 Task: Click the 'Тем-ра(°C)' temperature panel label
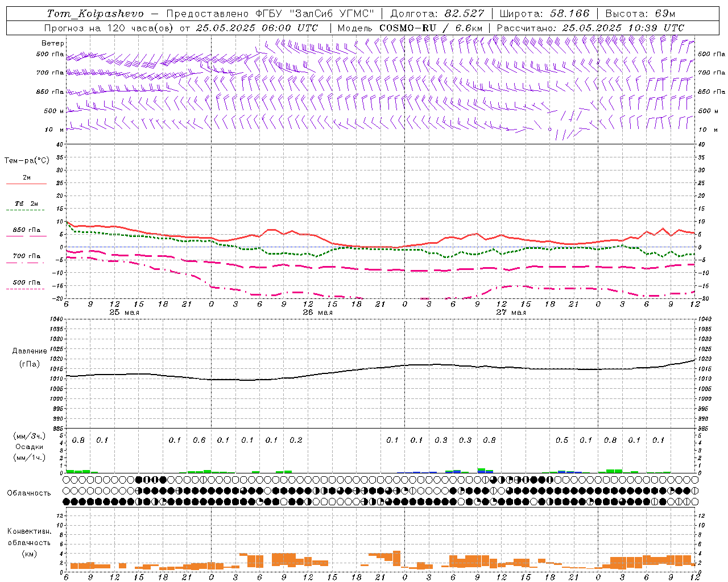point(27,161)
